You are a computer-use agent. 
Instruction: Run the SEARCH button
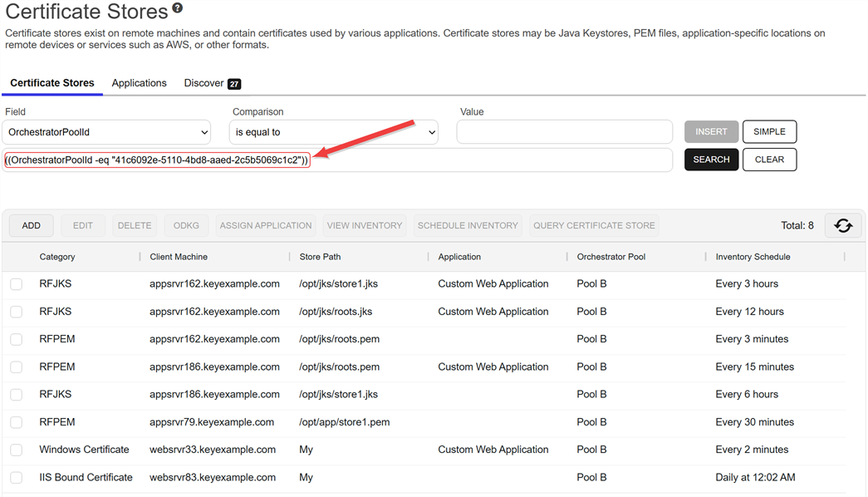tap(711, 160)
